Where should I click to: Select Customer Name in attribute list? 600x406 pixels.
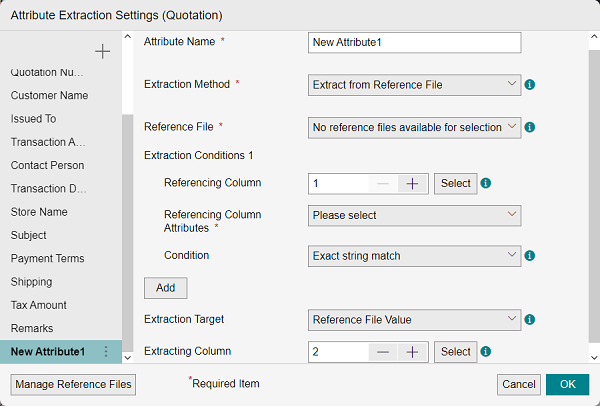pyautogui.click(x=49, y=96)
